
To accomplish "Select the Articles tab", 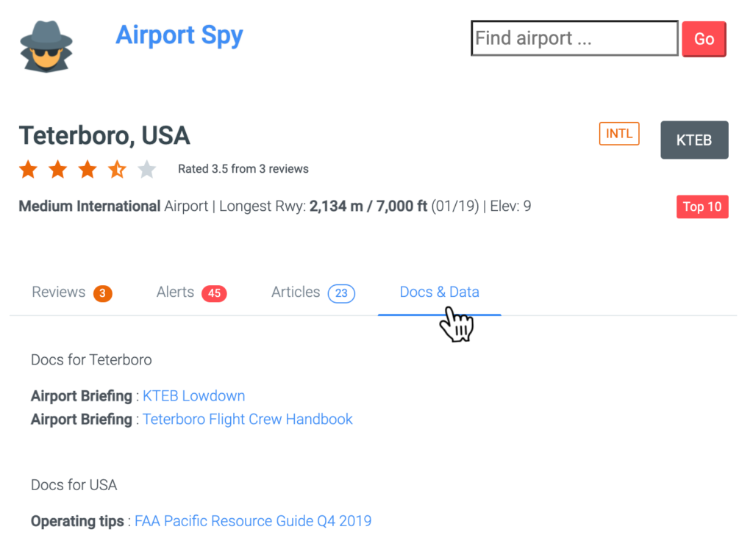I will click(296, 292).
